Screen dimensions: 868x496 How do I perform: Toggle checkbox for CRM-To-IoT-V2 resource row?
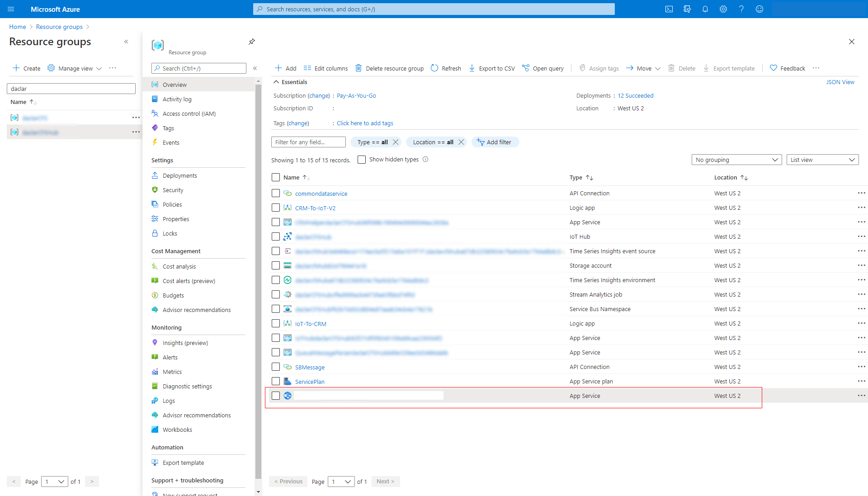276,208
